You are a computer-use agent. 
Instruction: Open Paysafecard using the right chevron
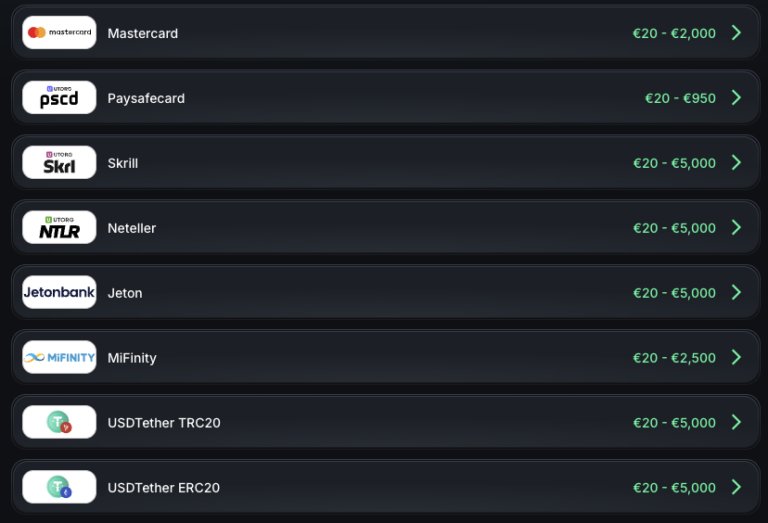click(x=736, y=98)
